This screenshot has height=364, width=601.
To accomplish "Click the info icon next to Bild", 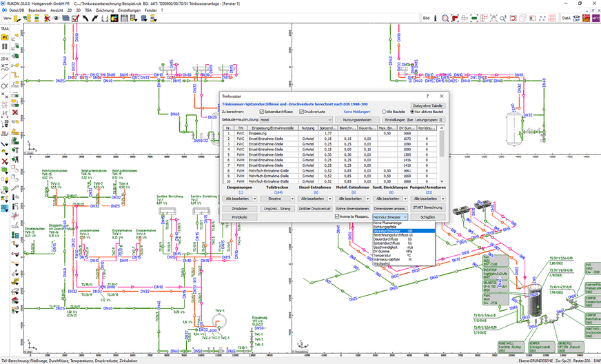I will click(x=436, y=19).
